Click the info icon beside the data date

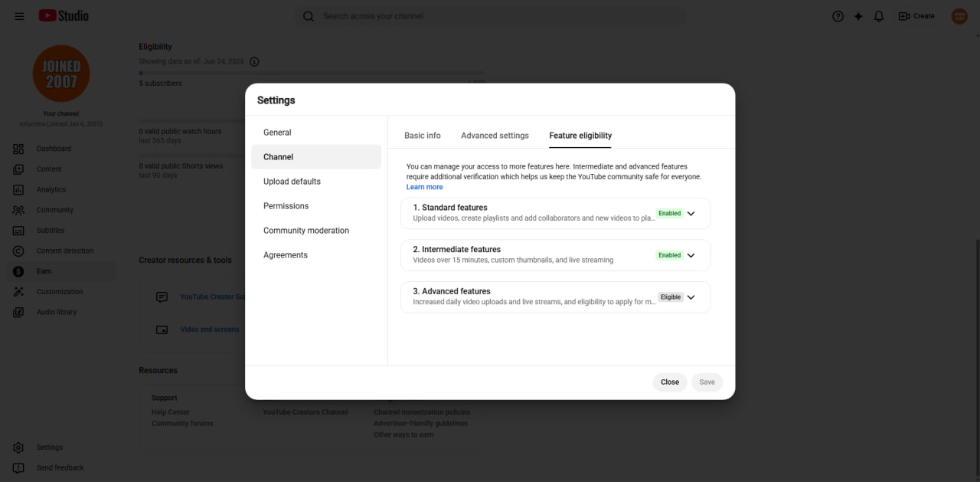254,61
